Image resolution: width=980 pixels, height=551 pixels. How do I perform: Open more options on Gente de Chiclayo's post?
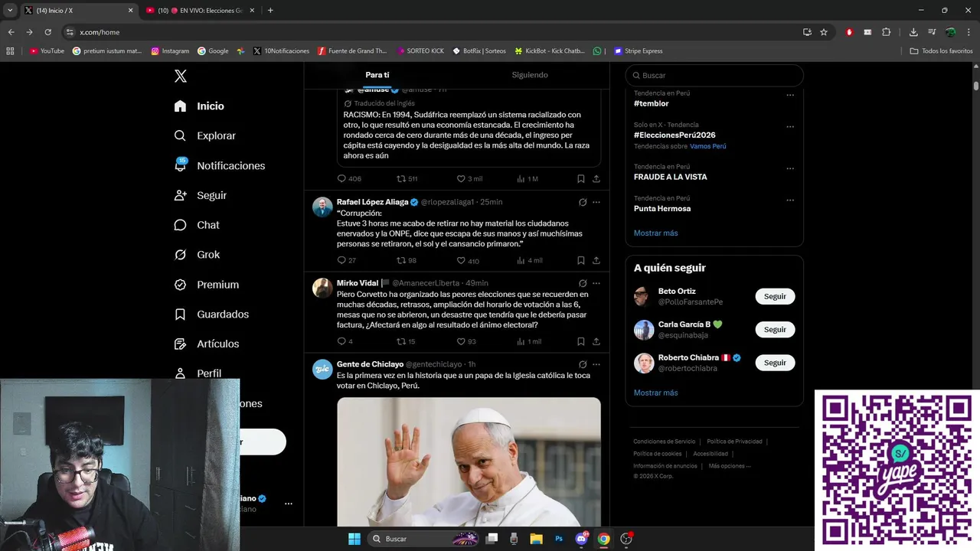[596, 364]
